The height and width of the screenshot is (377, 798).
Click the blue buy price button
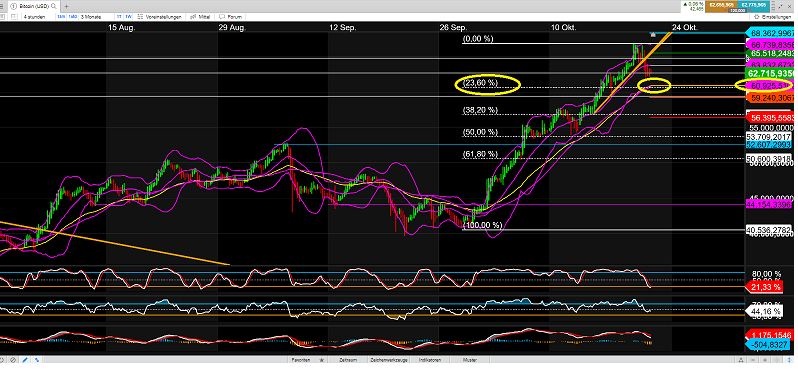754,7
